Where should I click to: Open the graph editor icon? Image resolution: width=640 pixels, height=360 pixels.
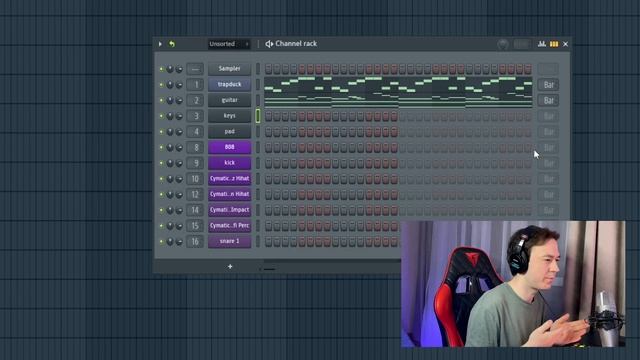[542, 44]
